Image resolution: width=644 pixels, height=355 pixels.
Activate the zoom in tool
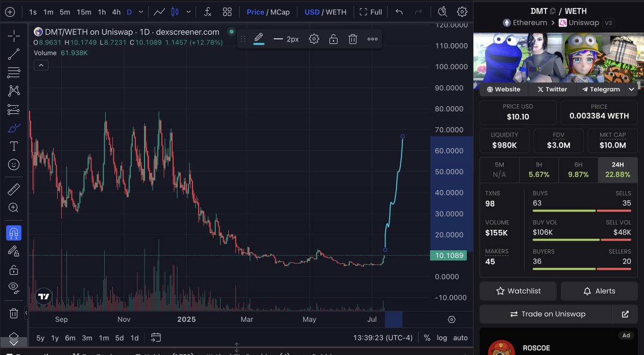point(13,208)
